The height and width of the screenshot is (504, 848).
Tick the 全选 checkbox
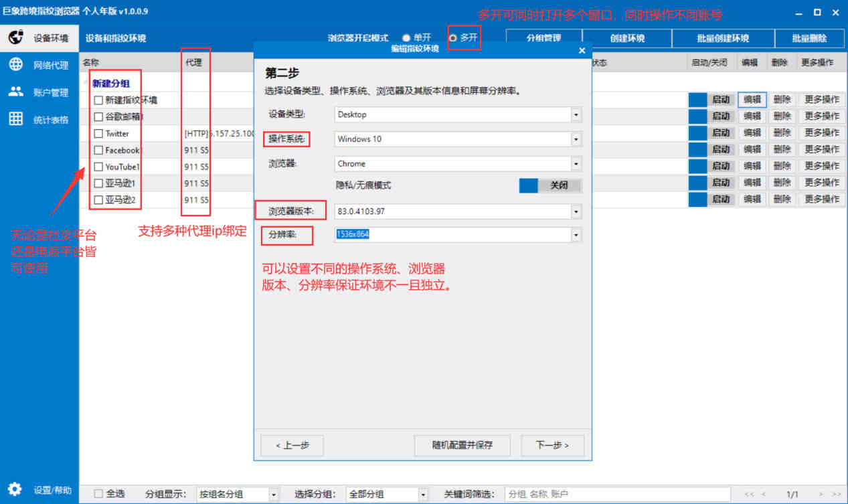pyautogui.click(x=98, y=494)
